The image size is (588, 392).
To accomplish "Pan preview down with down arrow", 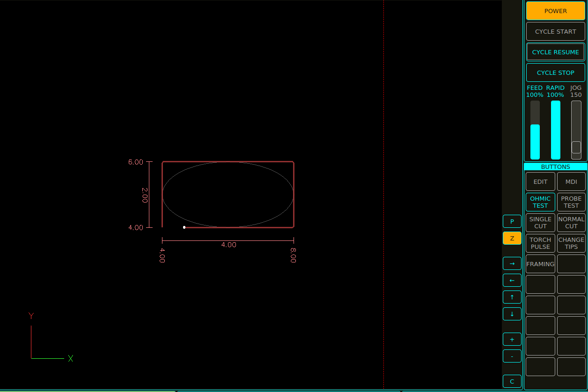I will click(512, 314).
